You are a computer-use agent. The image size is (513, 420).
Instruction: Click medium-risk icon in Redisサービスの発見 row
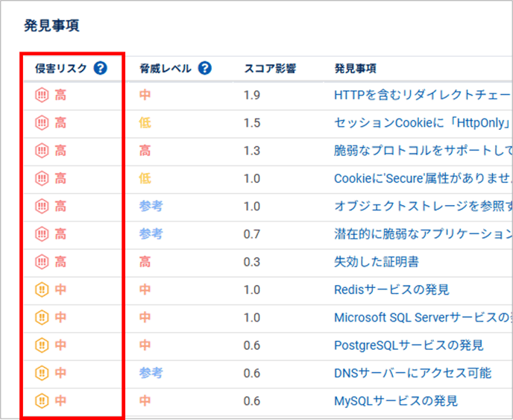click(42, 289)
